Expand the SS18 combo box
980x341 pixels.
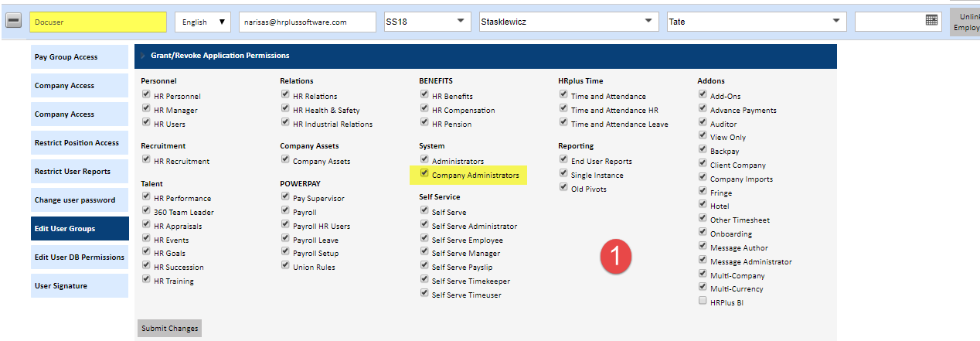pyautogui.click(x=427, y=22)
